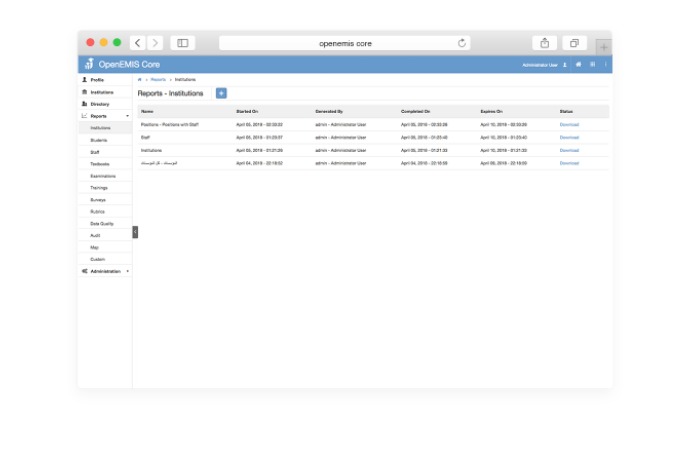
Task: Reload the page with refresh icon
Action: coord(462,43)
